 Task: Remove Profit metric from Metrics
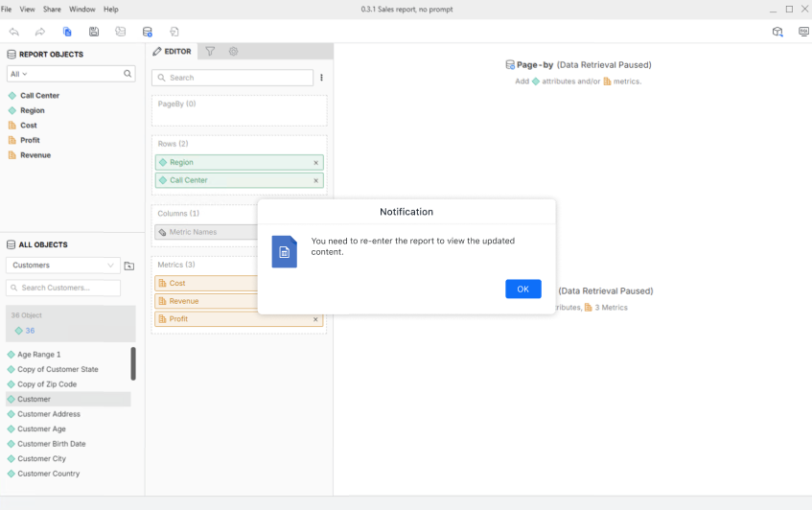(315, 319)
